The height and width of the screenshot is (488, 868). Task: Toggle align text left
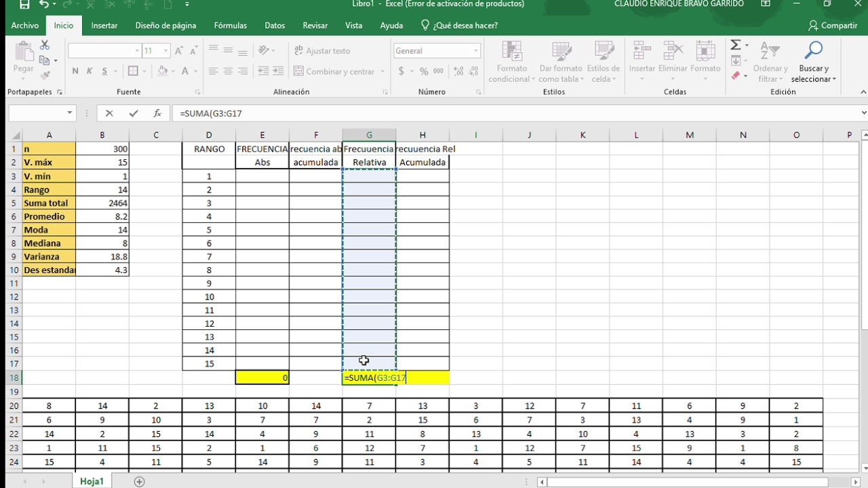click(213, 71)
